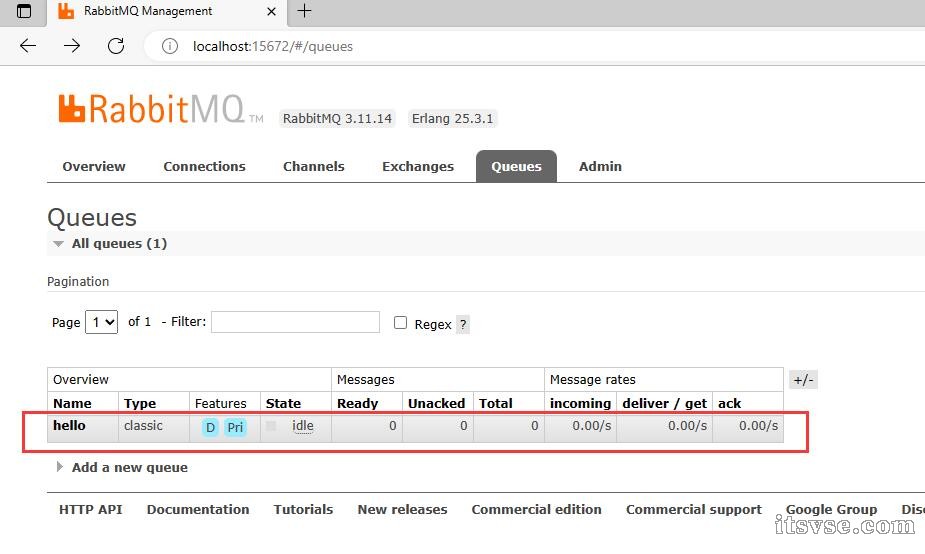The width and height of the screenshot is (925, 554).
Task: Click the browser address bar URL
Action: (x=273, y=47)
